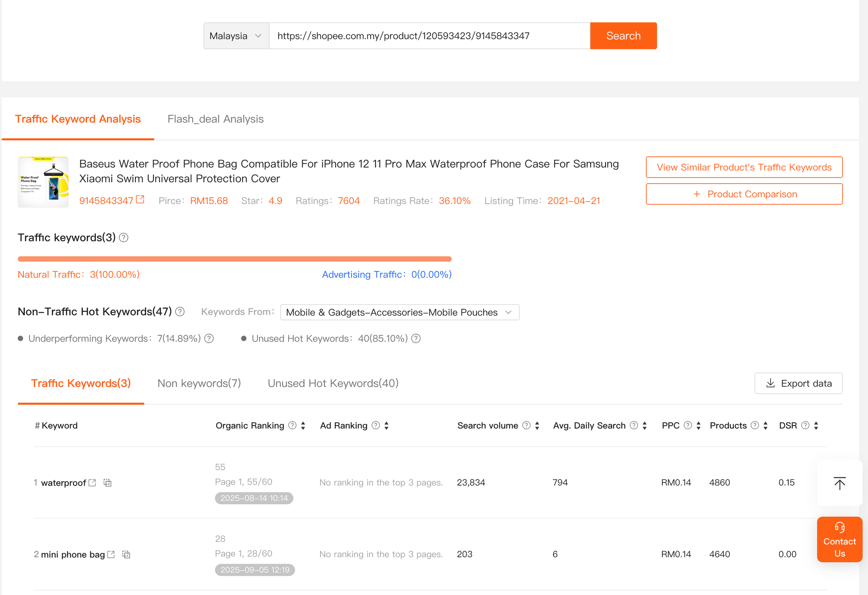The width and height of the screenshot is (868, 595).
Task: Open product ID 9145843347 external link icon
Action: 140,199
